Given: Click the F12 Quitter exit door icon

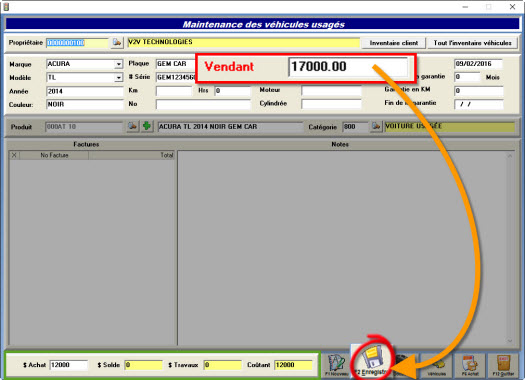Looking at the screenshot, I should (503, 366).
